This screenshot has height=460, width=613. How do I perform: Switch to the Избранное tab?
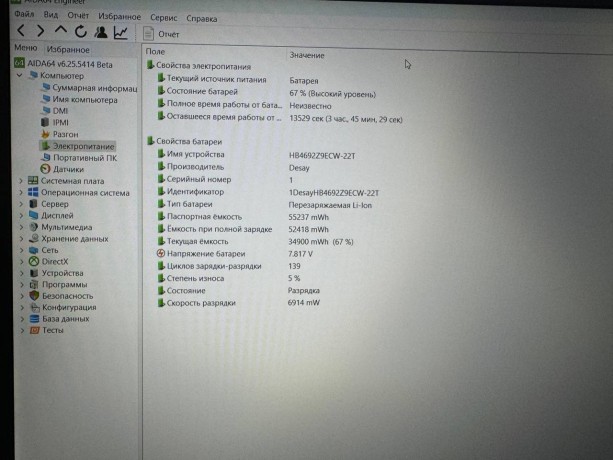click(x=68, y=49)
